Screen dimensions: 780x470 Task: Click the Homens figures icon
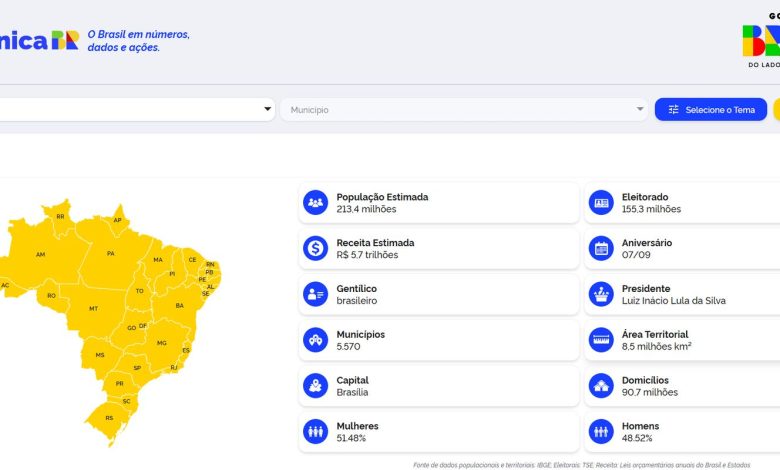[x=601, y=431]
